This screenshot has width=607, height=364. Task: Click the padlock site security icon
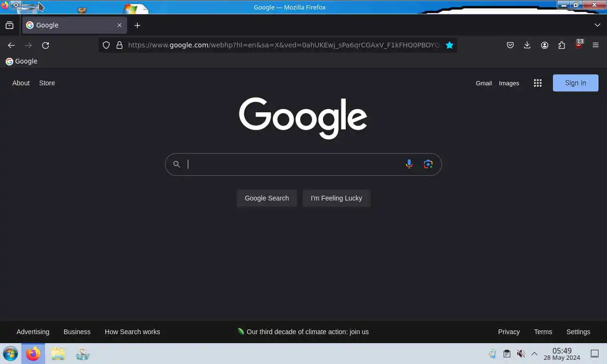pyautogui.click(x=120, y=45)
